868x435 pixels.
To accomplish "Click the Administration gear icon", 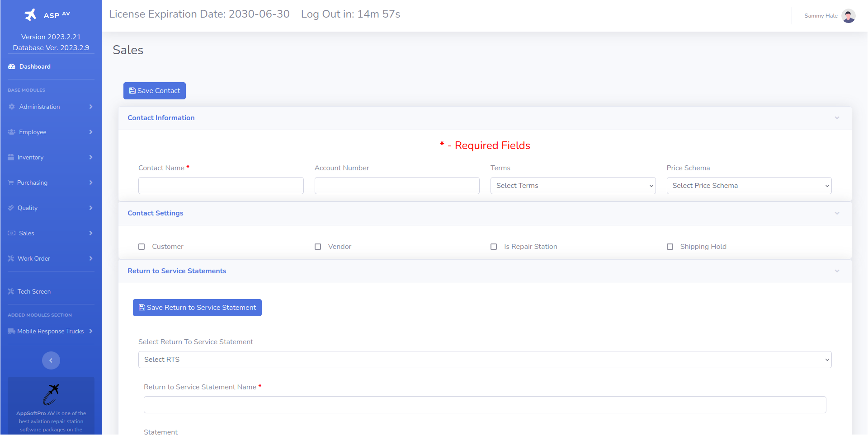I will click(x=12, y=107).
